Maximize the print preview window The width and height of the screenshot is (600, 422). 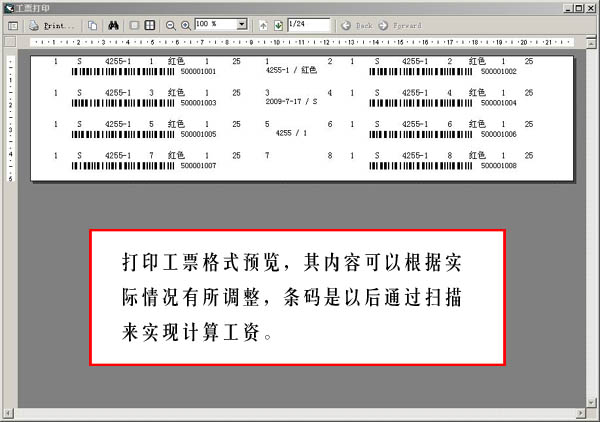coord(579,8)
